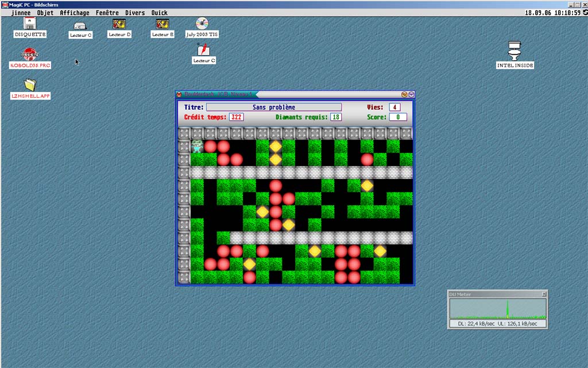Open the Quick menu

coord(160,13)
